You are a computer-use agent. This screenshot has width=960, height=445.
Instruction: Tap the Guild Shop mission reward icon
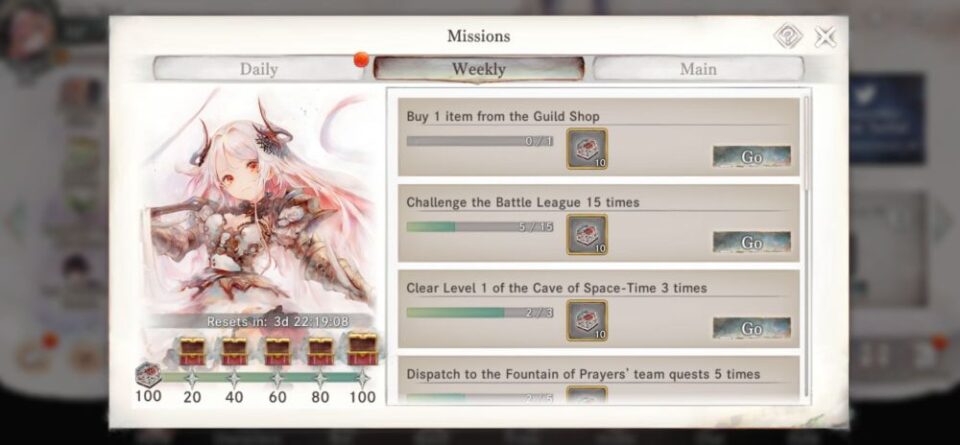[x=587, y=149]
